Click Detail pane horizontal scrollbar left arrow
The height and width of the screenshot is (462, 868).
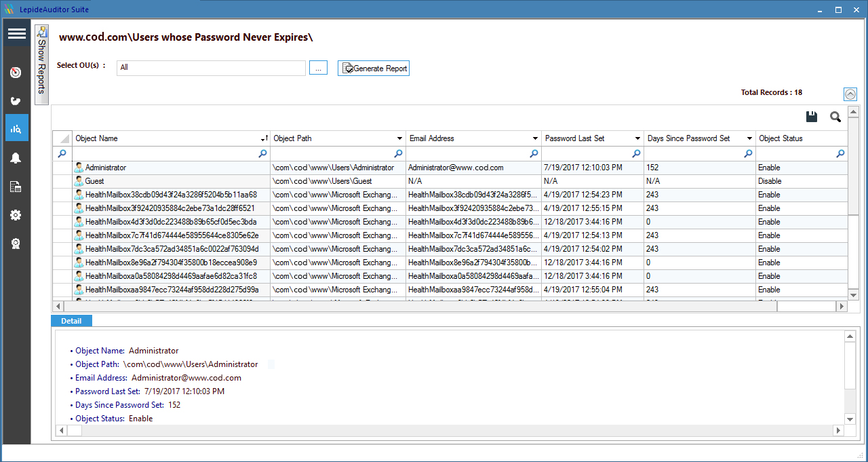(60, 430)
